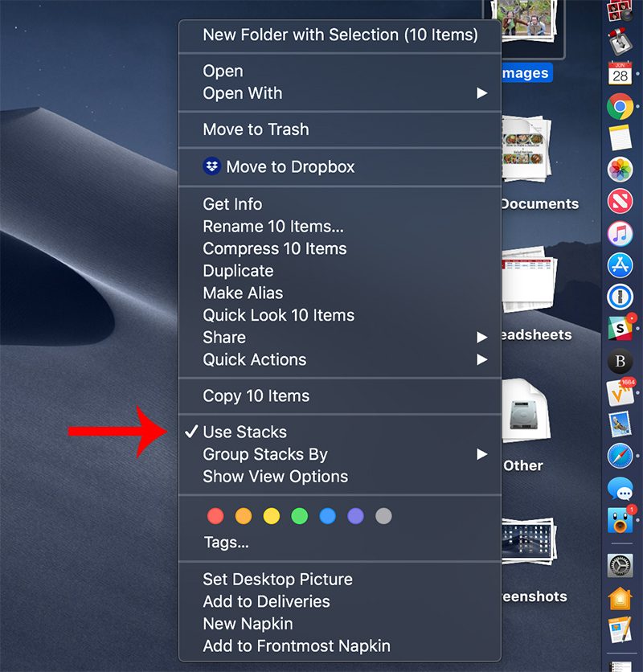The height and width of the screenshot is (672, 643).
Task: Select Compress 10 Items
Action: pos(273,248)
